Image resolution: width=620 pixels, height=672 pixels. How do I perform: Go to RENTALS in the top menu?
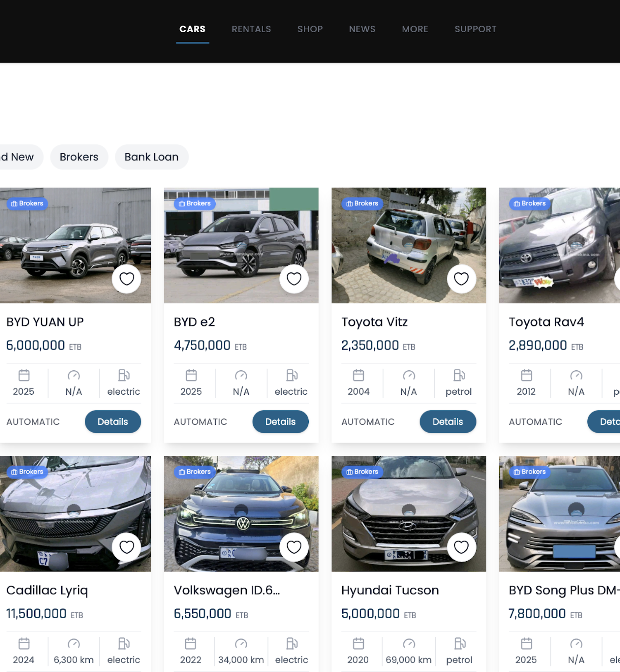(x=251, y=29)
